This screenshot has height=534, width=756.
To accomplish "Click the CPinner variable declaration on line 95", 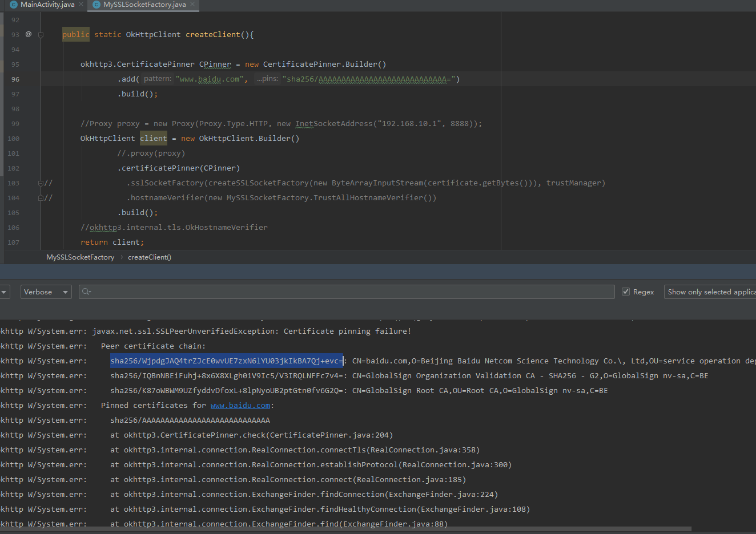I will tap(215, 64).
